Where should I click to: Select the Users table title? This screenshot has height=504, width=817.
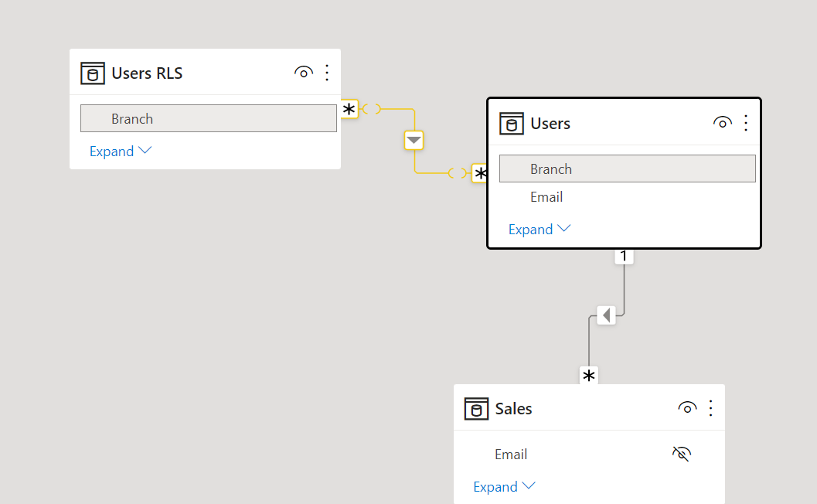[550, 124]
